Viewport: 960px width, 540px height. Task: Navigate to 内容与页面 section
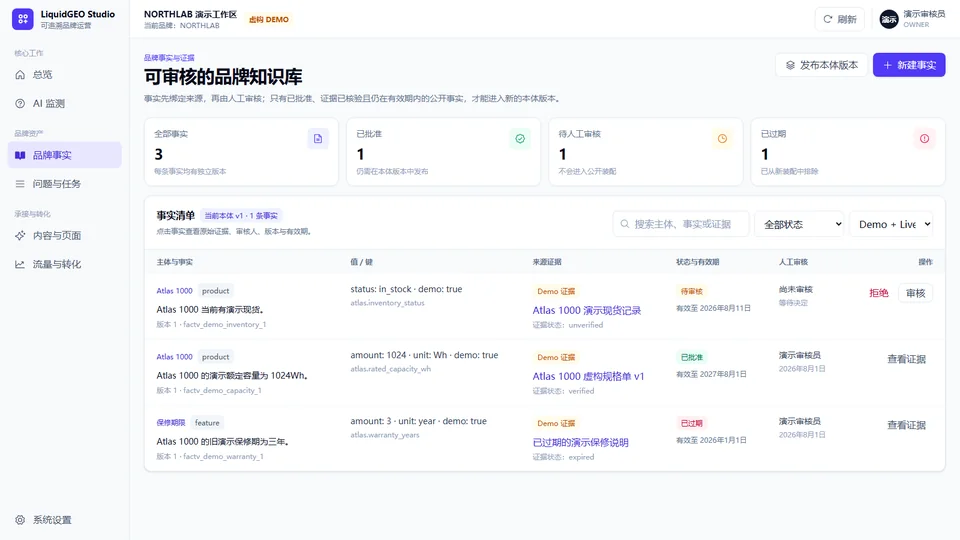tap(64, 236)
